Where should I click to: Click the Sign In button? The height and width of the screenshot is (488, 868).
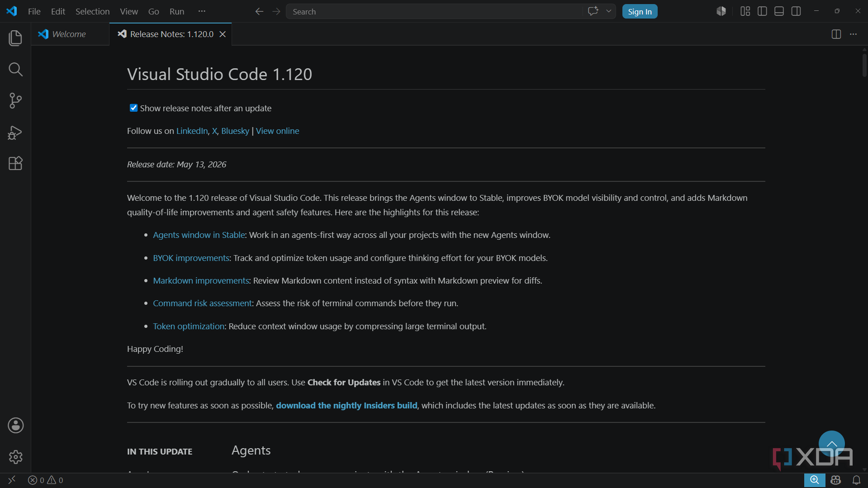[640, 11]
